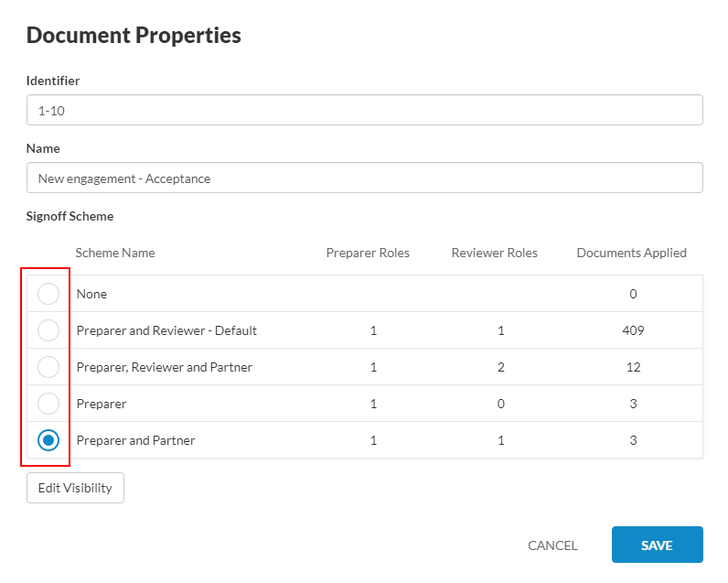Screen dimensions: 728x583
Task: Click the 12 documents applied value
Action: (x=633, y=367)
